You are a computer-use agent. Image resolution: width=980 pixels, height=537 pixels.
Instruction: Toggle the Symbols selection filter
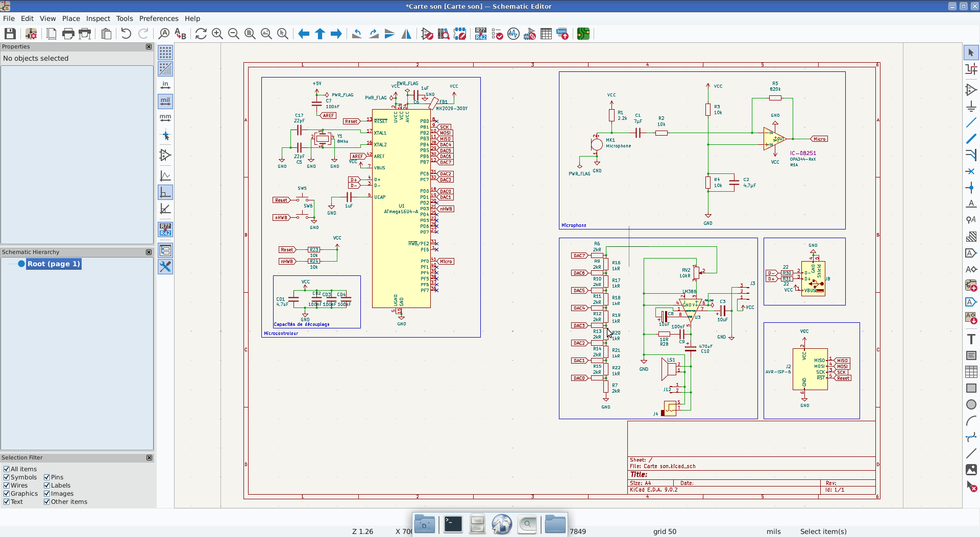pos(7,477)
